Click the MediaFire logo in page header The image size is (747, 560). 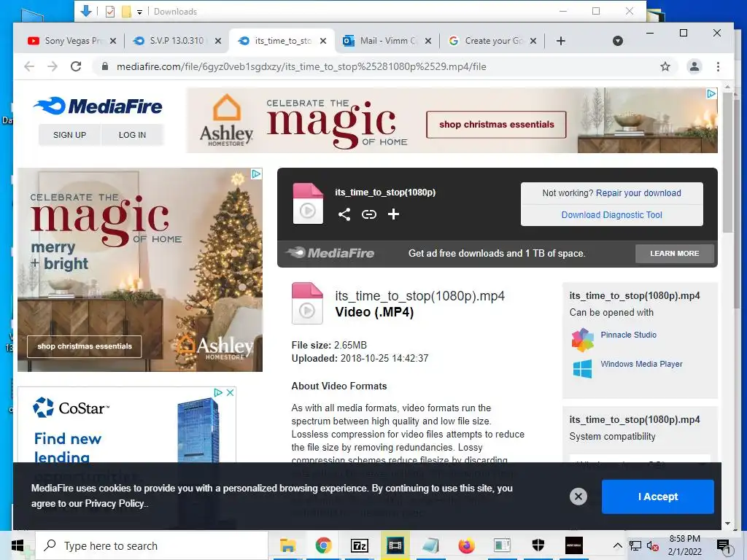pyautogui.click(x=98, y=106)
